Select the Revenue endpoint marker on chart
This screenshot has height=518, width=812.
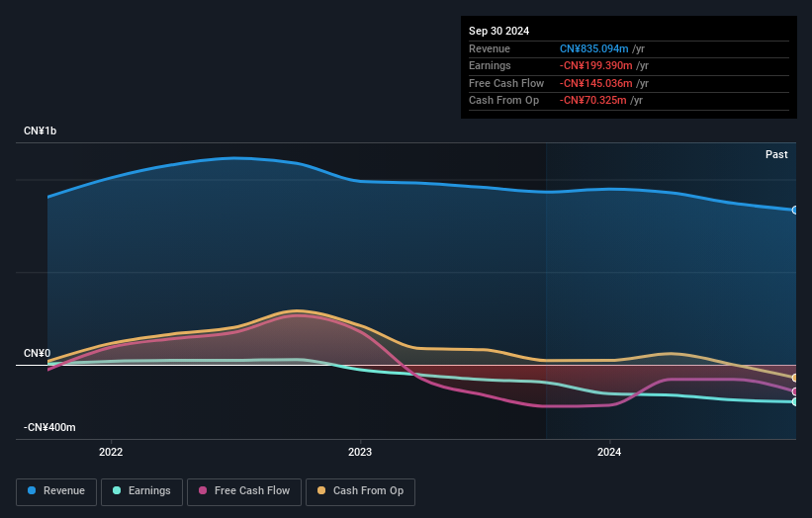(x=795, y=211)
